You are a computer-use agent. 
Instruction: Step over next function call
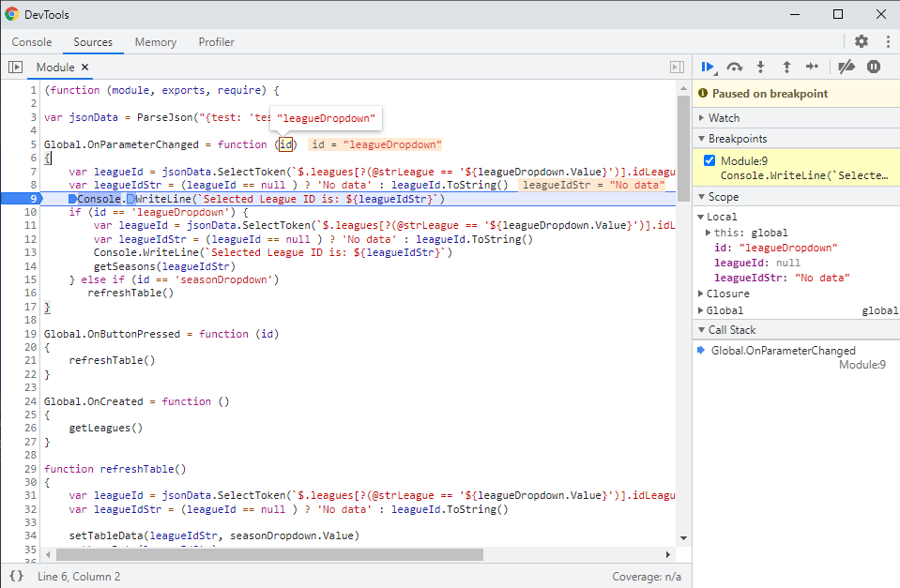click(x=735, y=67)
